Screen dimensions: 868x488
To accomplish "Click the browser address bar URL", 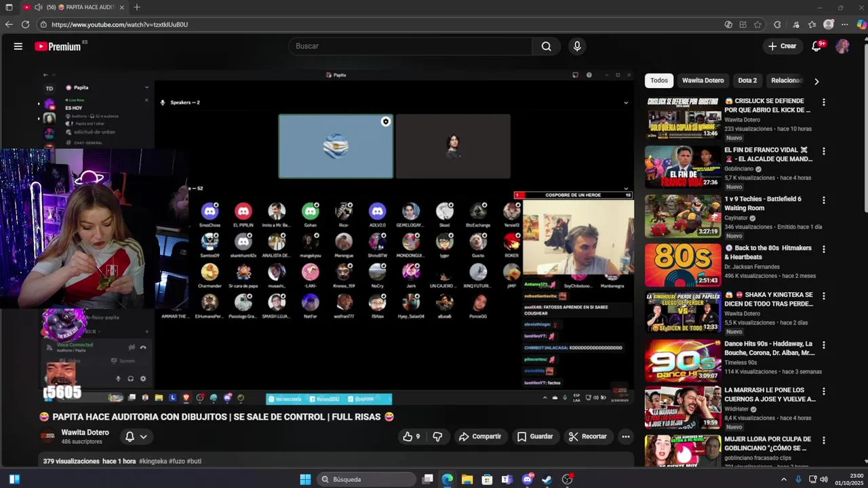I will (x=119, y=24).
